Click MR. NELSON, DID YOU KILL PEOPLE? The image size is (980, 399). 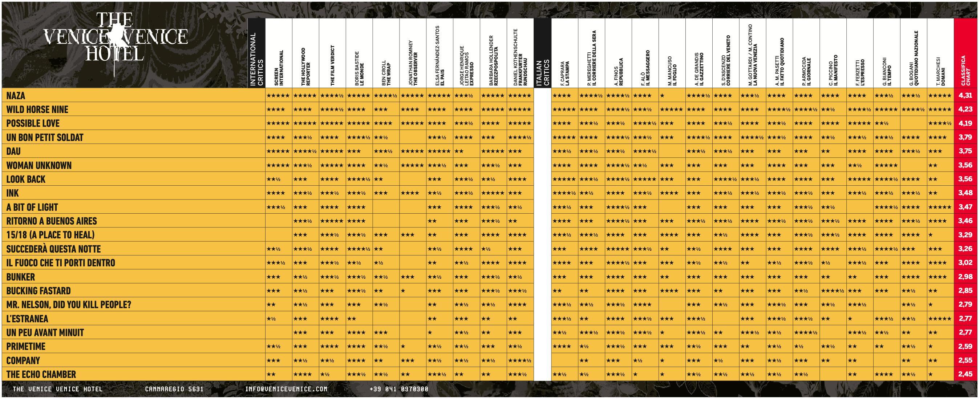(x=69, y=305)
